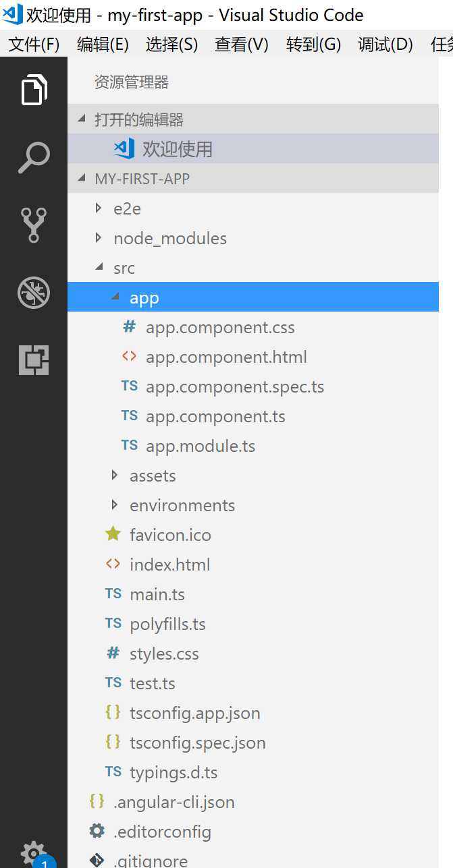Expand the node_modules folder arrow
This screenshot has width=453, height=868.
[99, 238]
